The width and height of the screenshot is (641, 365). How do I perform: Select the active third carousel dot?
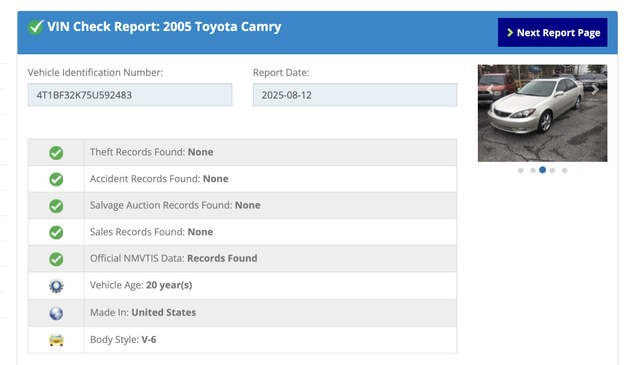coord(542,170)
